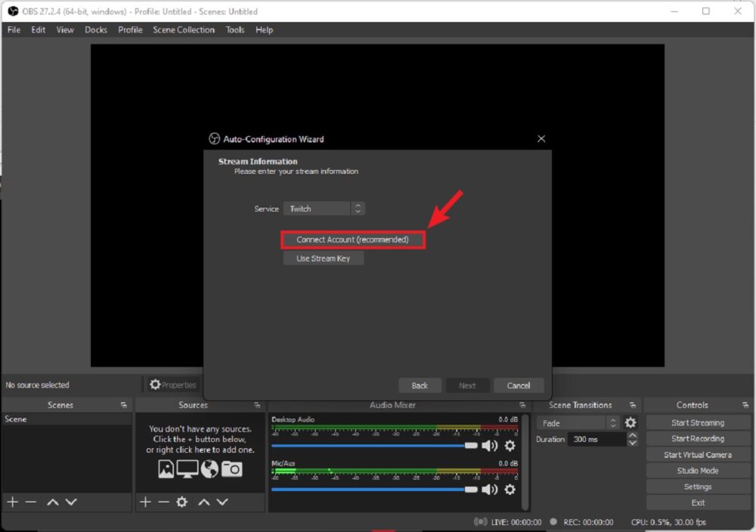Select the Browser source globe icon
Image resolution: width=756 pixels, height=532 pixels.
point(209,469)
